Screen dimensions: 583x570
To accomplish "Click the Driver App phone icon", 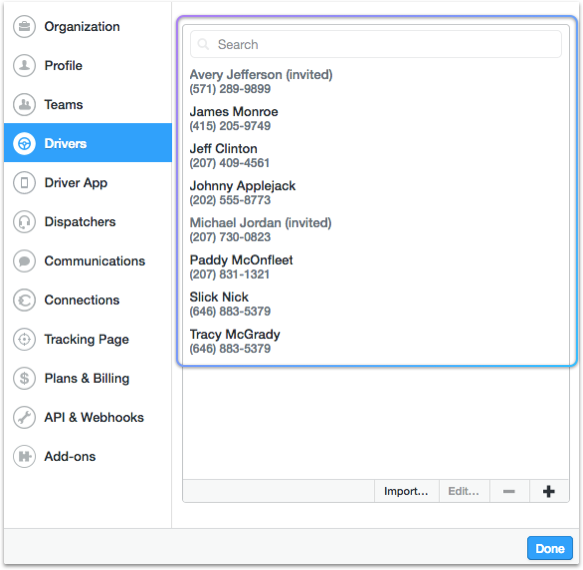I will [x=24, y=183].
